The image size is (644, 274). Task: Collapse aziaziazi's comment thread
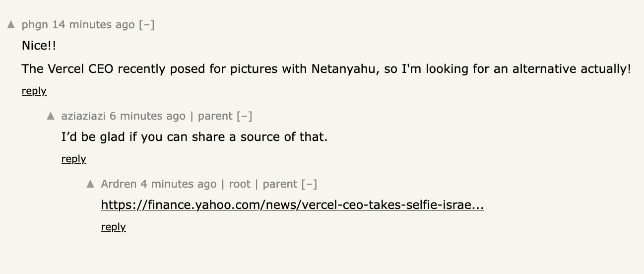point(244,116)
